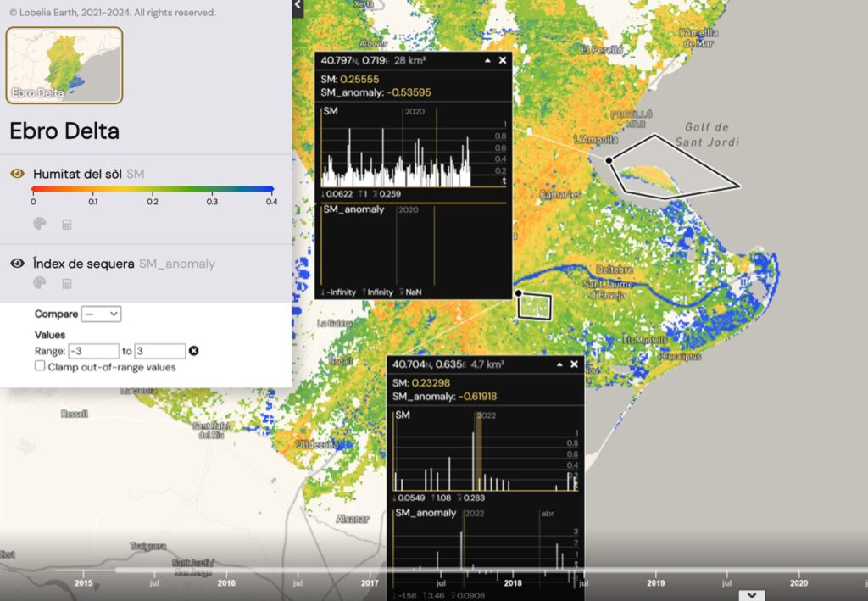Image resolution: width=868 pixels, height=601 pixels.
Task: Click the Range minimum input field
Action: [93, 351]
